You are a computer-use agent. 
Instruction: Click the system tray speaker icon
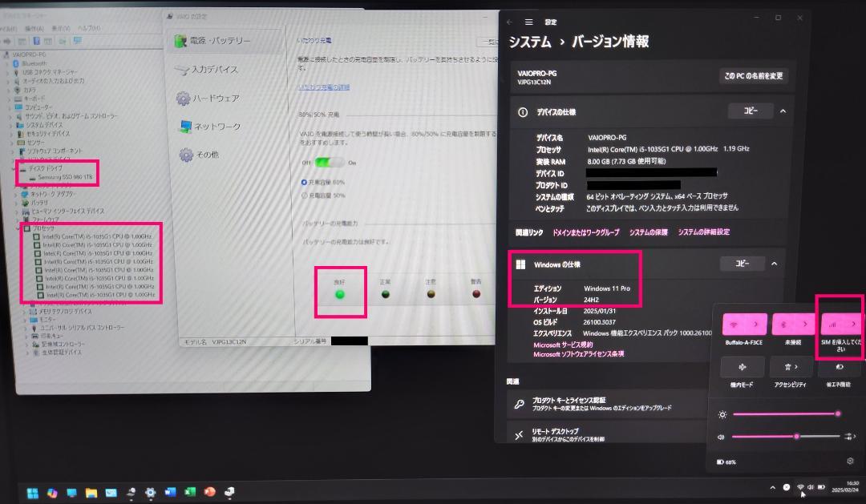(x=810, y=487)
